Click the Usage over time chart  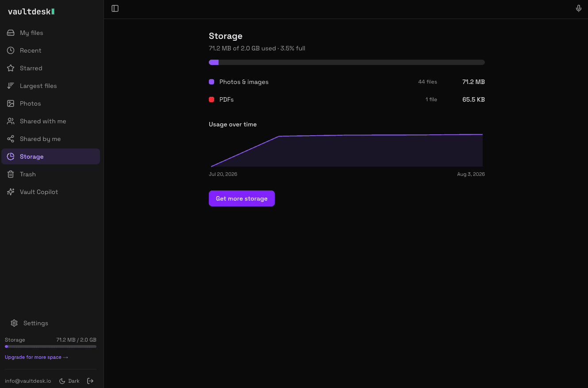347,150
